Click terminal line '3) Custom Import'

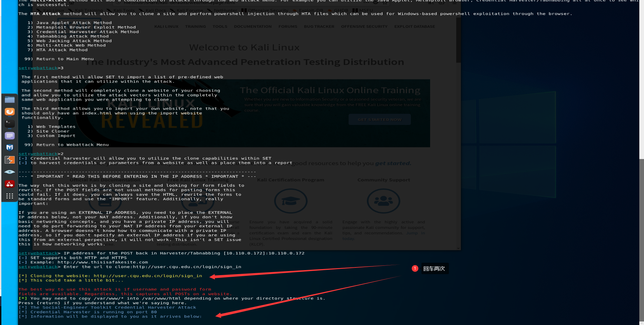(x=52, y=136)
